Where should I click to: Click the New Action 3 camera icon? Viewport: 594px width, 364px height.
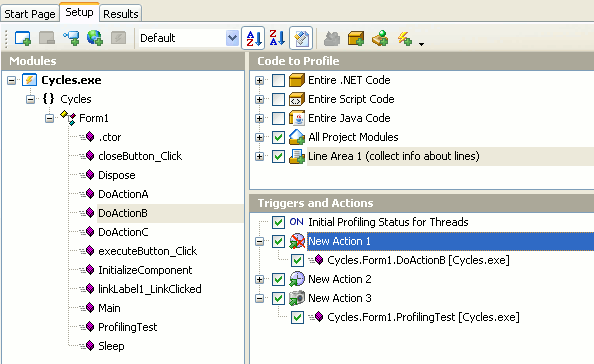click(x=297, y=298)
